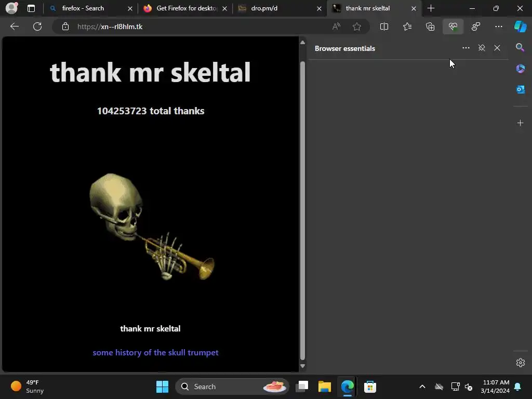Open the weather widget showing 49°F Sunny
This screenshot has height=399, width=532.
pos(27,387)
